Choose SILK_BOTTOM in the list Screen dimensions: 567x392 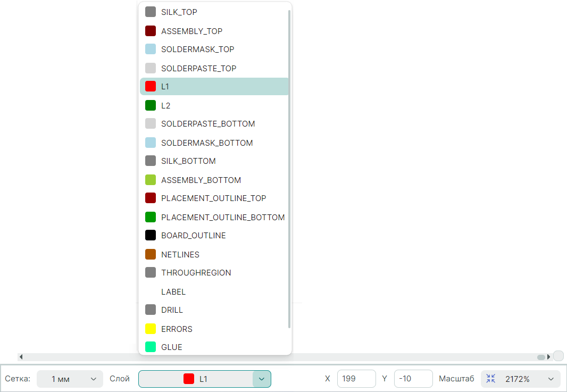click(214, 161)
